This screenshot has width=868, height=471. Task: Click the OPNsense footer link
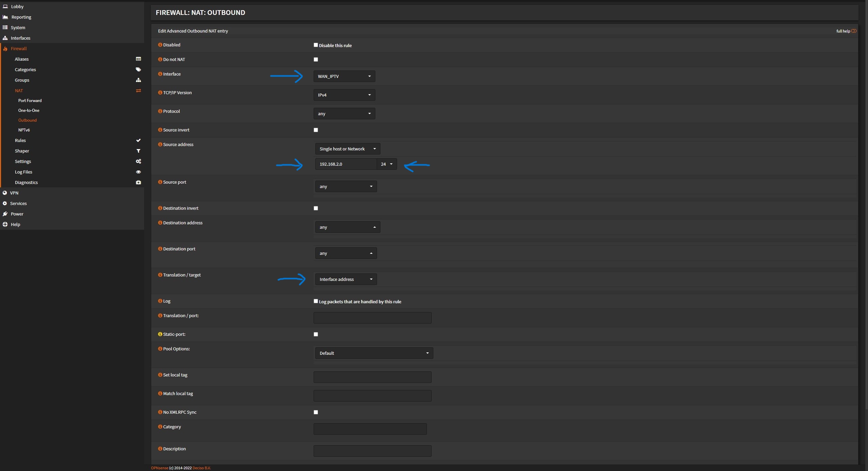(159, 468)
